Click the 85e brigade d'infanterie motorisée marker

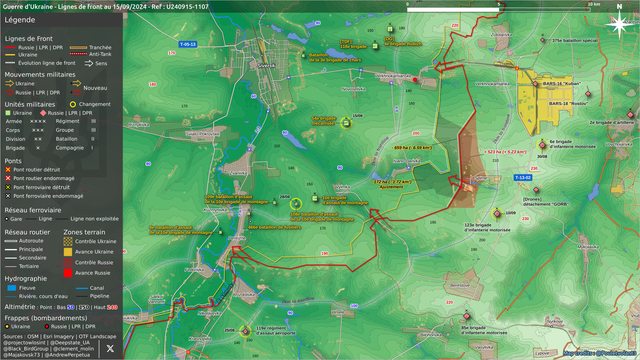(467, 316)
